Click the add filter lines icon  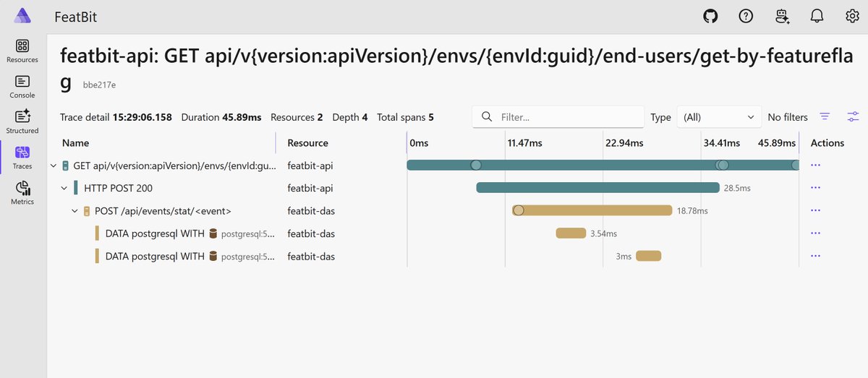[x=825, y=116]
